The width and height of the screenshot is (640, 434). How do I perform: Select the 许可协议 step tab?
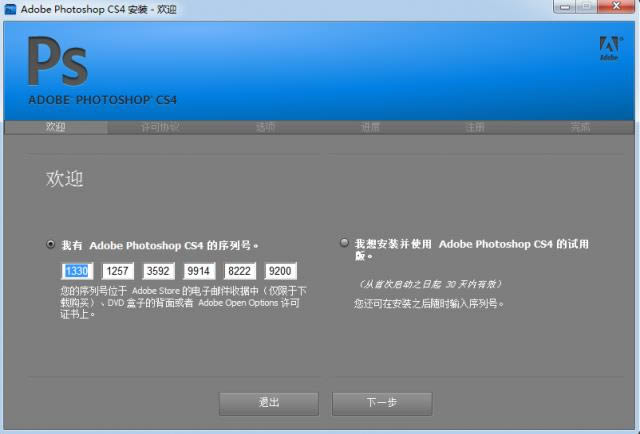(x=160, y=127)
